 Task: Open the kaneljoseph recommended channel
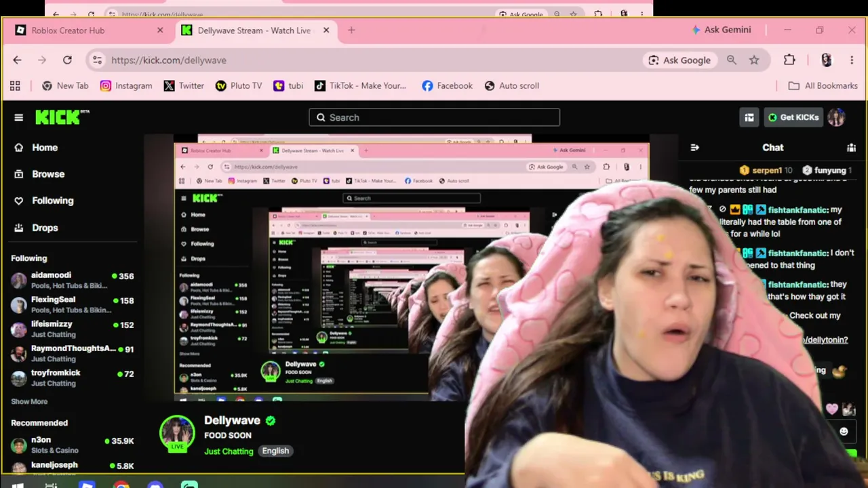(73, 466)
